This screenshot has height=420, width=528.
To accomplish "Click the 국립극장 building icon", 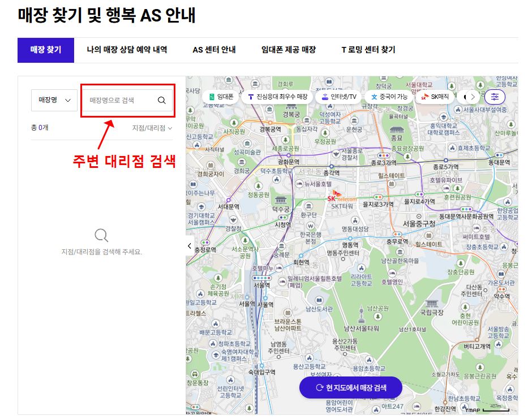I will (x=431, y=304).
